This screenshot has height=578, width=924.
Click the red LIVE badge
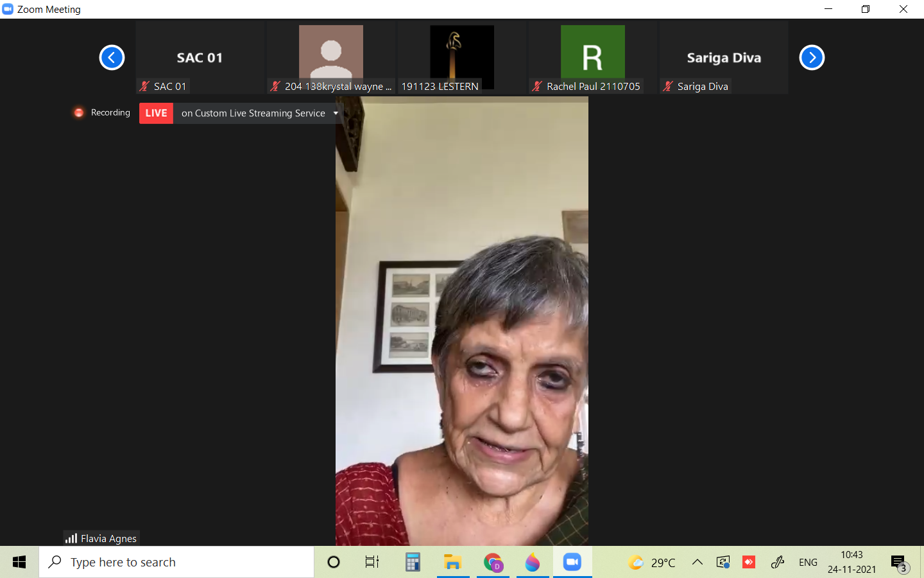[156, 113]
